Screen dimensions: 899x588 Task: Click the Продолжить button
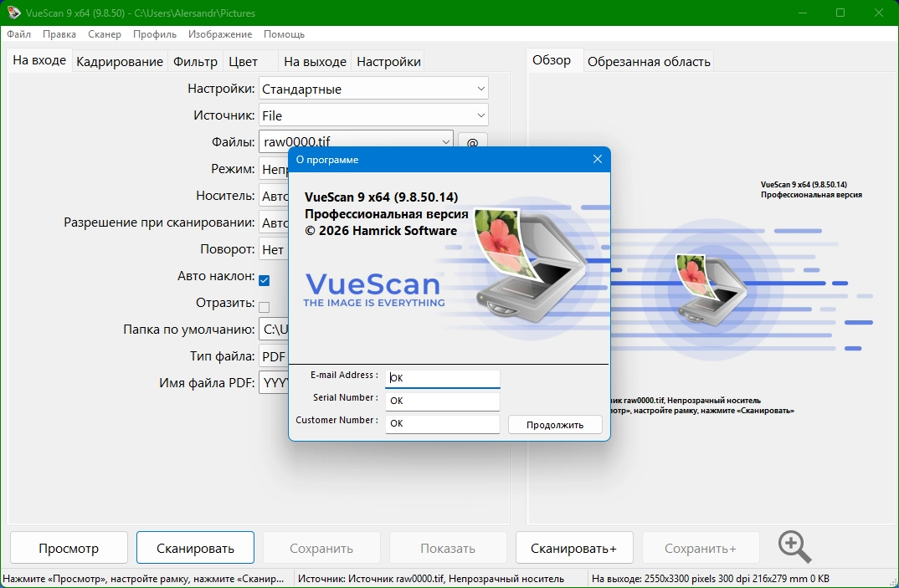click(x=555, y=425)
